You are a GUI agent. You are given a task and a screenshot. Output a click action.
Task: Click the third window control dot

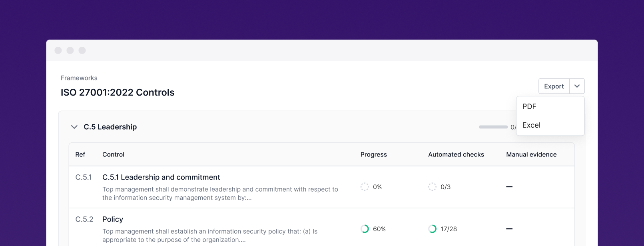(82, 50)
